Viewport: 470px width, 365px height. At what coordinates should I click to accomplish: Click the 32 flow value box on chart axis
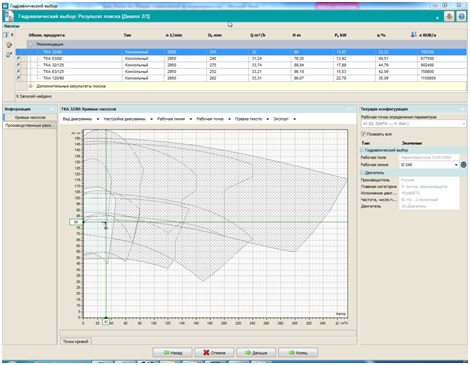point(106,322)
